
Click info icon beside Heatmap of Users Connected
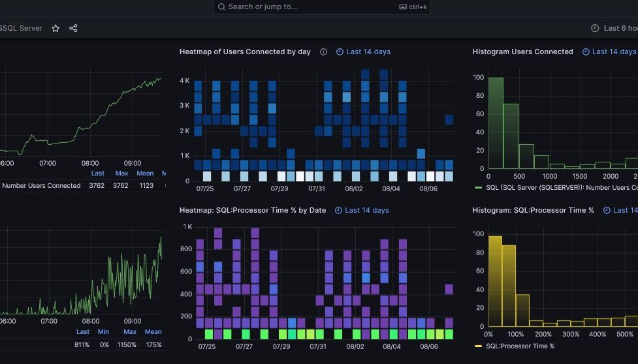[x=323, y=52]
